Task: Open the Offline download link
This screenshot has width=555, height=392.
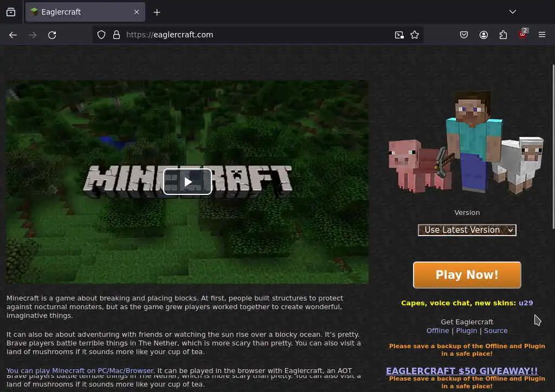Action: pyautogui.click(x=437, y=330)
